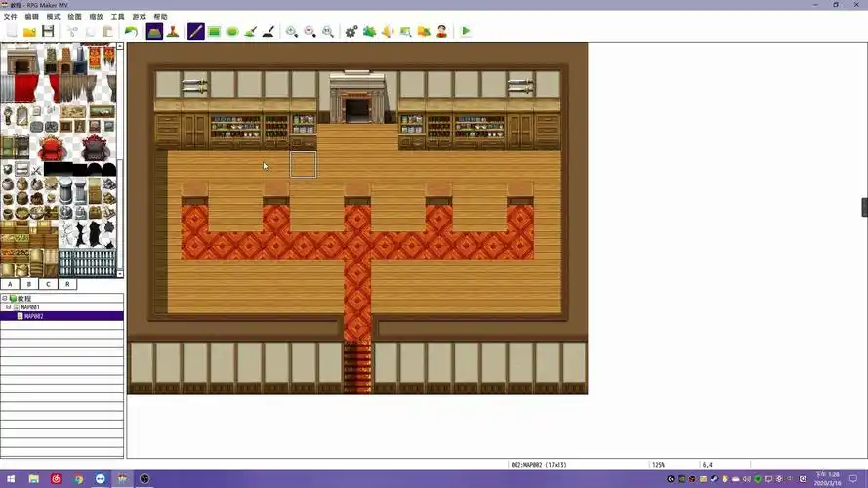
Task: Select the Flood Fill tool
Action: pyautogui.click(x=250, y=31)
